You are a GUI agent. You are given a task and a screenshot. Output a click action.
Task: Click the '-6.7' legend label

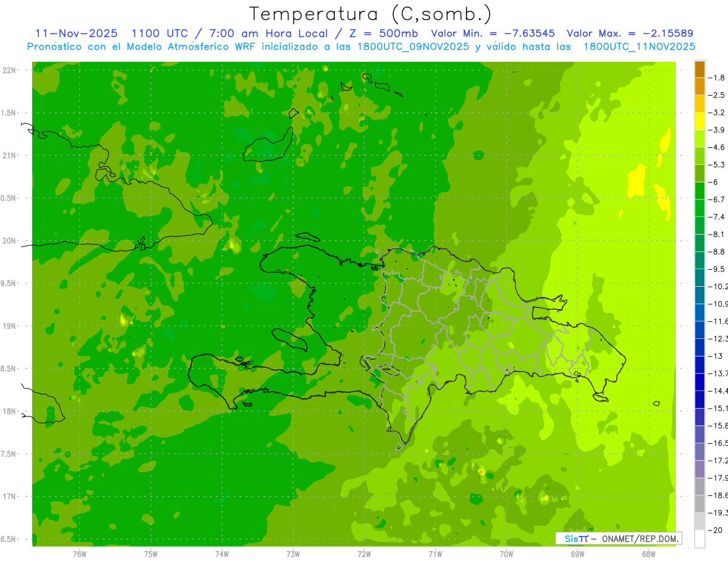[718, 199]
